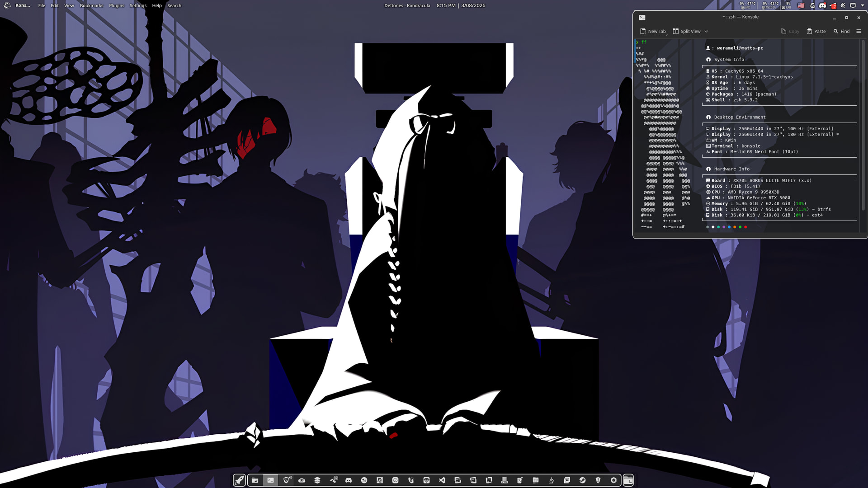This screenshot has width=868, height=488.
Task: Click the Deftones - Kimdracula now playing label
Action: pyautogui.click(x=407, y=5)
